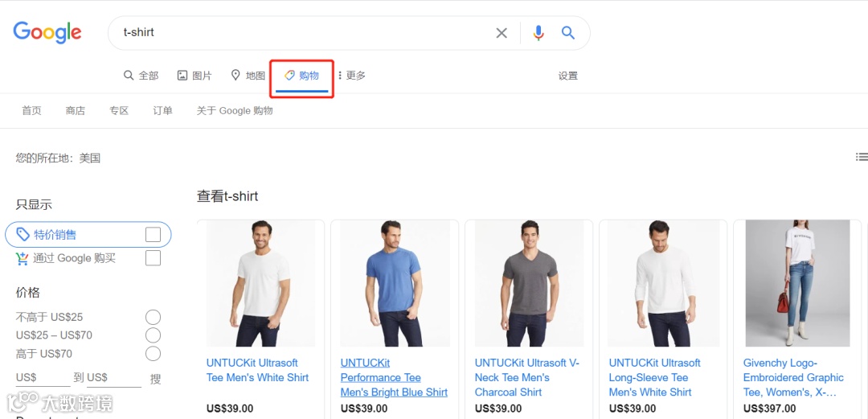Go to 订单 in shopping nav
The image size is (868, 419).
[x=162, y=111]
